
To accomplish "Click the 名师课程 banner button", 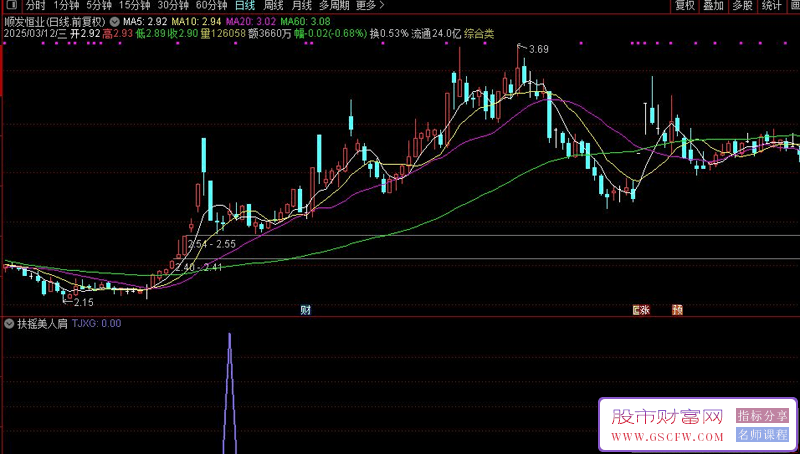I will click(762, 435).
